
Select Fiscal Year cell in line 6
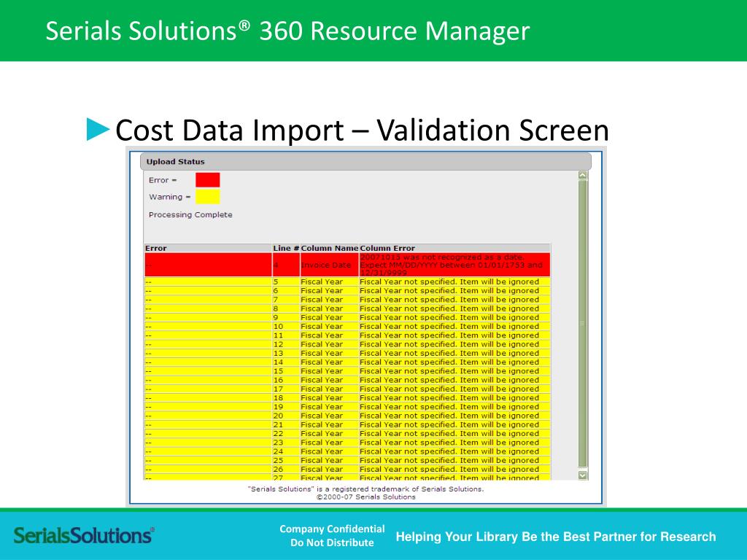329,290
